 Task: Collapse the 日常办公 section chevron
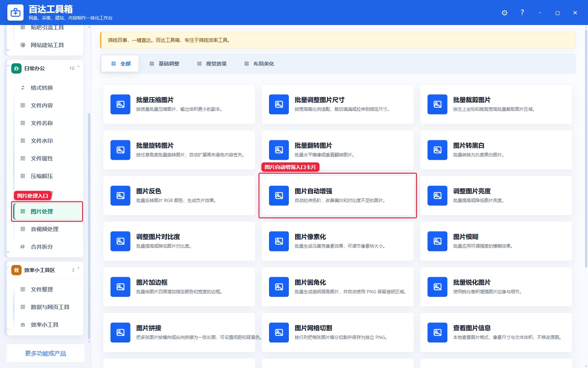pos(78,67)
